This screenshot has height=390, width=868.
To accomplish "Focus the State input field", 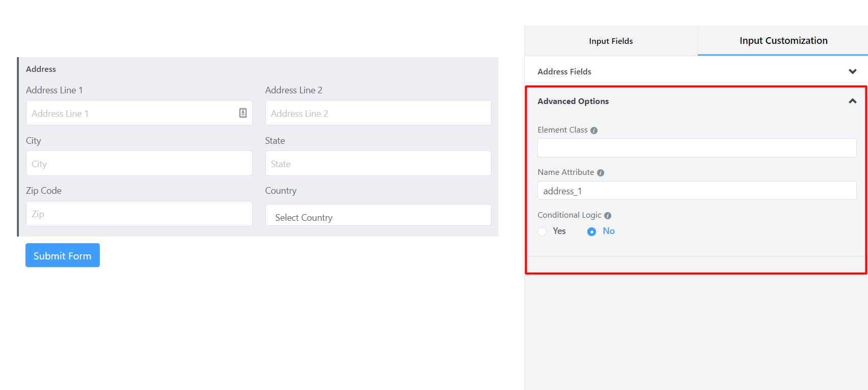I will pos(378,164).
